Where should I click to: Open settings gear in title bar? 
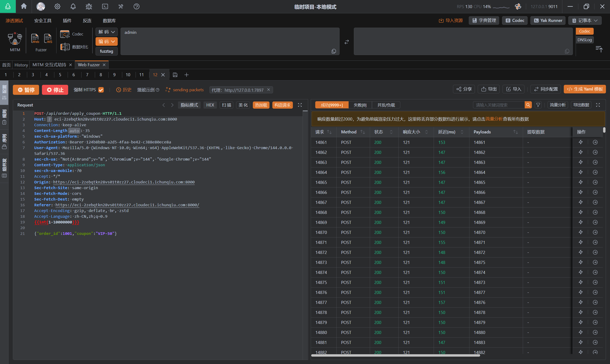pyautogui.click(x=57, y=6)
